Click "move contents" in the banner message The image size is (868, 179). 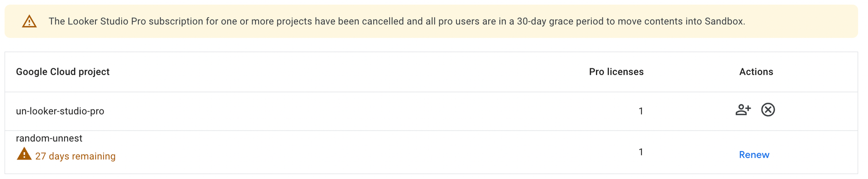click(x=650, y=21)
